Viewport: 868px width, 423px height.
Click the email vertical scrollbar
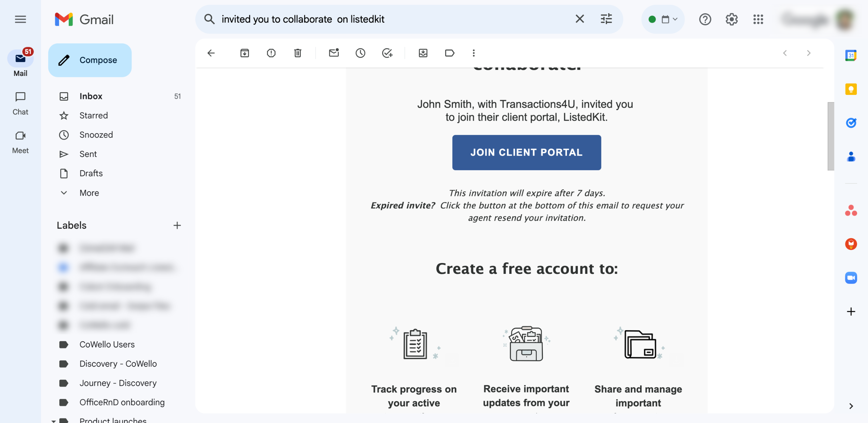click(830, 136)
